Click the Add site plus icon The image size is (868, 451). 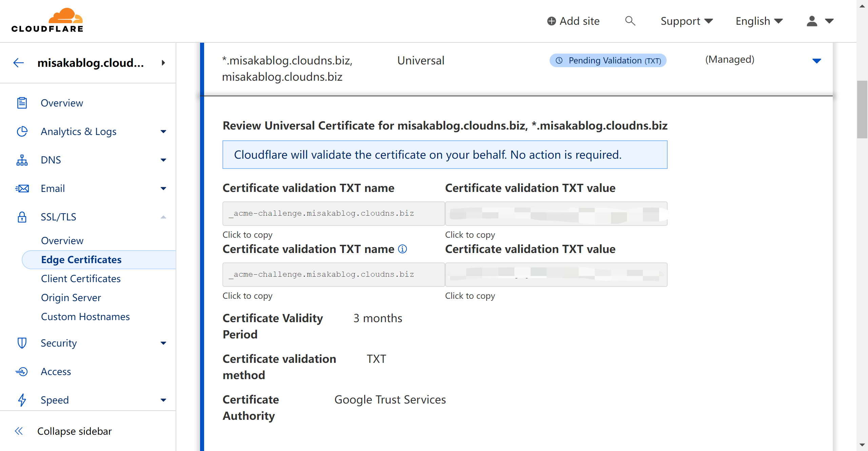(552, 21)
